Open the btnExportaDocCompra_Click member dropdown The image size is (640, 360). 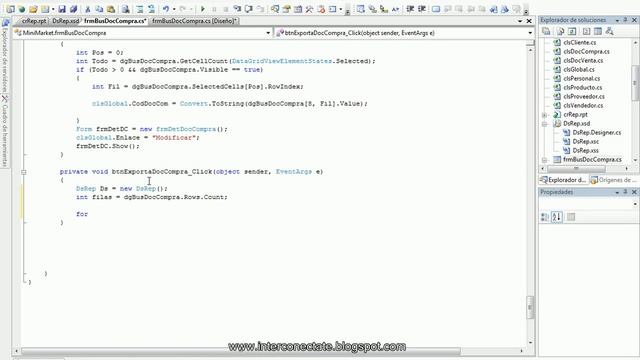coord(530,33)
